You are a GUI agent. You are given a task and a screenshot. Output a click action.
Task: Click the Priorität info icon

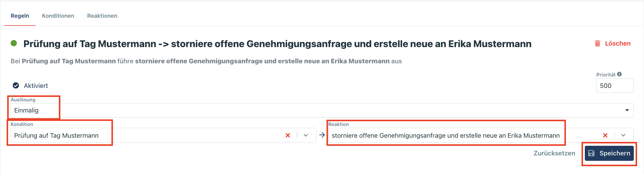(x=619, y=74)
